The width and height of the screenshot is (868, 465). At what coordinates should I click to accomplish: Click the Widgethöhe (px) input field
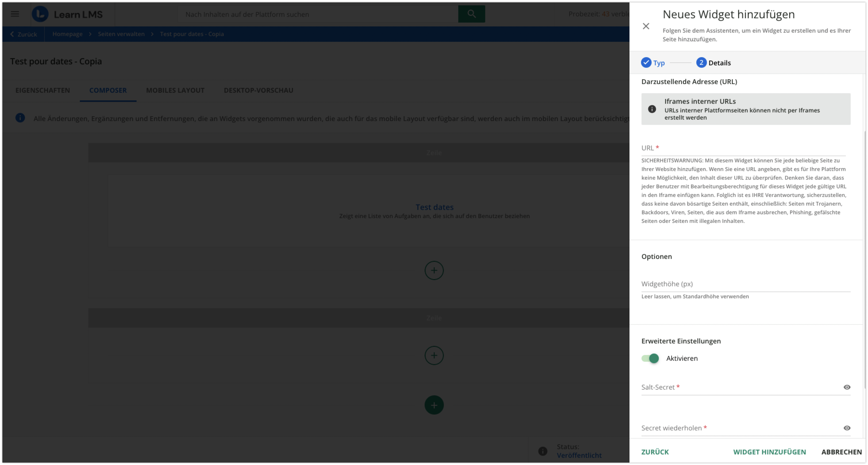pos(746,284)
